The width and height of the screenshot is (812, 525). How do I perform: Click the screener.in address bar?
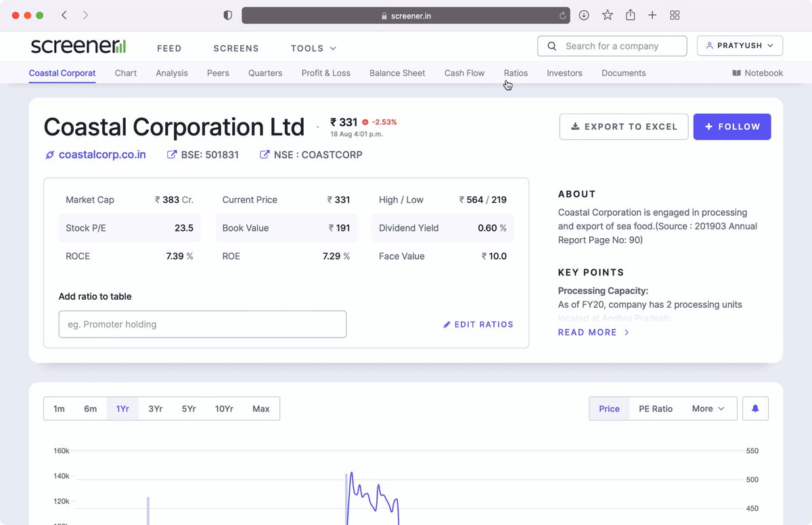pyautogui.click(x=406, y=16)
